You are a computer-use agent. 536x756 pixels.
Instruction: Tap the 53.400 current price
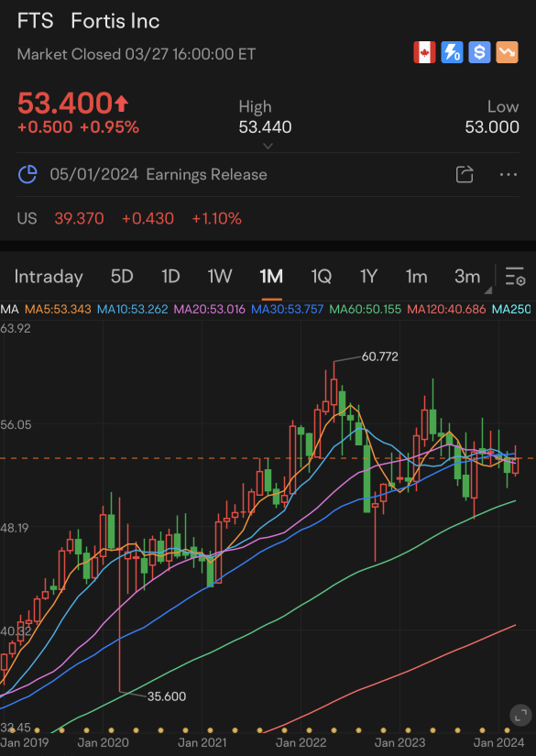[x=73, y=103]
